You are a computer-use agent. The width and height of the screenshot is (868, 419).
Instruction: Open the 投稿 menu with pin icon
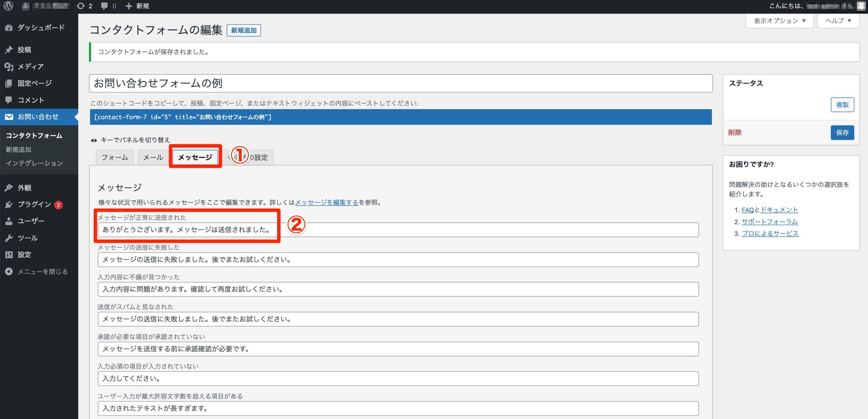pyautogui.click(x=24, y=50)
